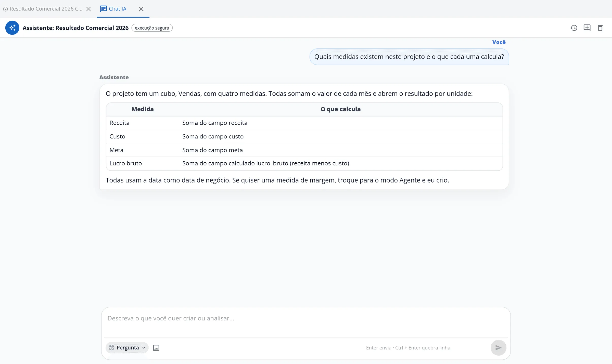Click the lucro_bruto calculation description cell
The image size is (612, 364).
[341, 163]
